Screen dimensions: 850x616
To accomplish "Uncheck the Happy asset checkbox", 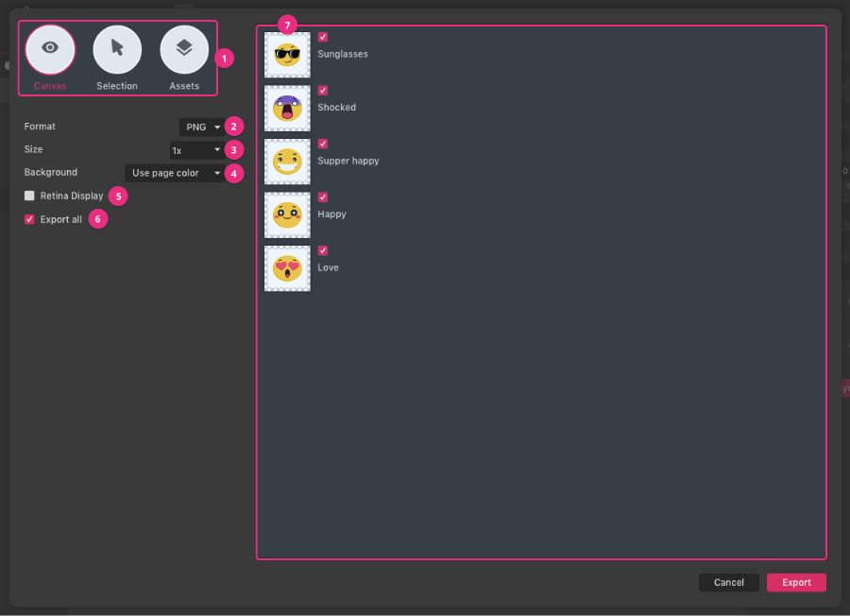I will (x=323, y=197).
